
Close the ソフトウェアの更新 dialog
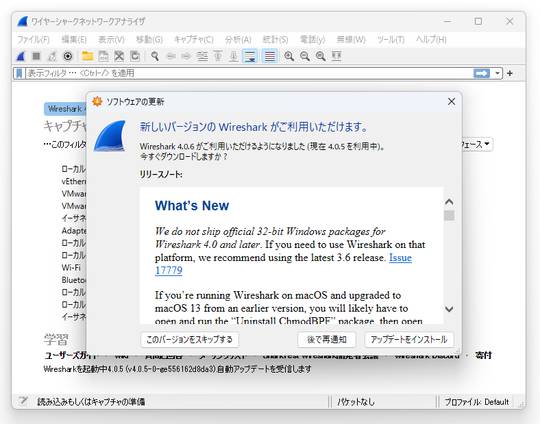[x=451, y=102]
